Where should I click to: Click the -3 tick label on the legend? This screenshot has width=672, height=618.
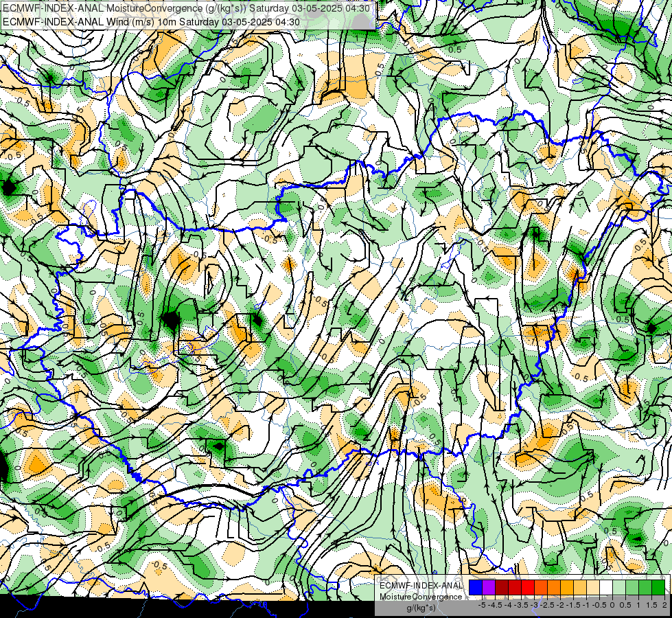point(535,605)
